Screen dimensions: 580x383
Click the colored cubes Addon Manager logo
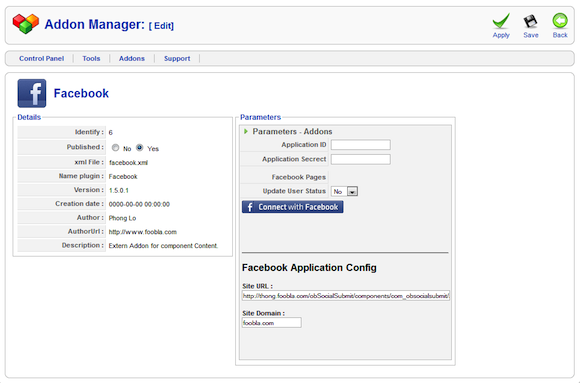tap(26, 24)
